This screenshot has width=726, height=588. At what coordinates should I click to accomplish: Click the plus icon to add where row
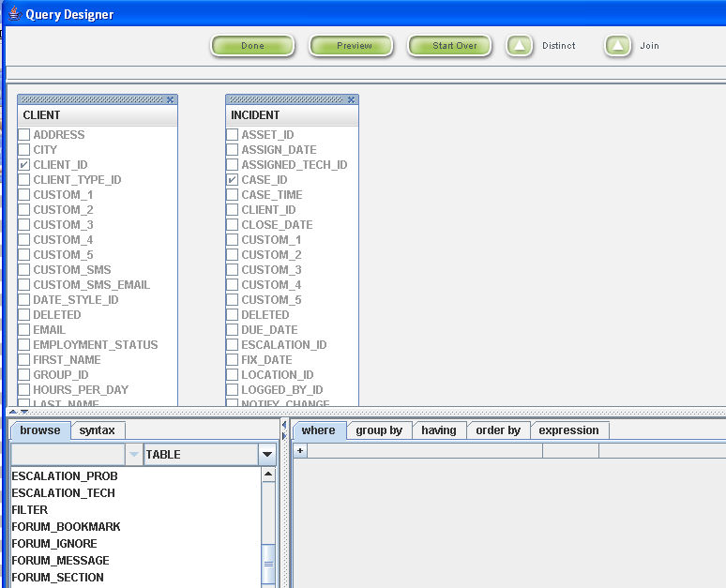tap(300, 451)
